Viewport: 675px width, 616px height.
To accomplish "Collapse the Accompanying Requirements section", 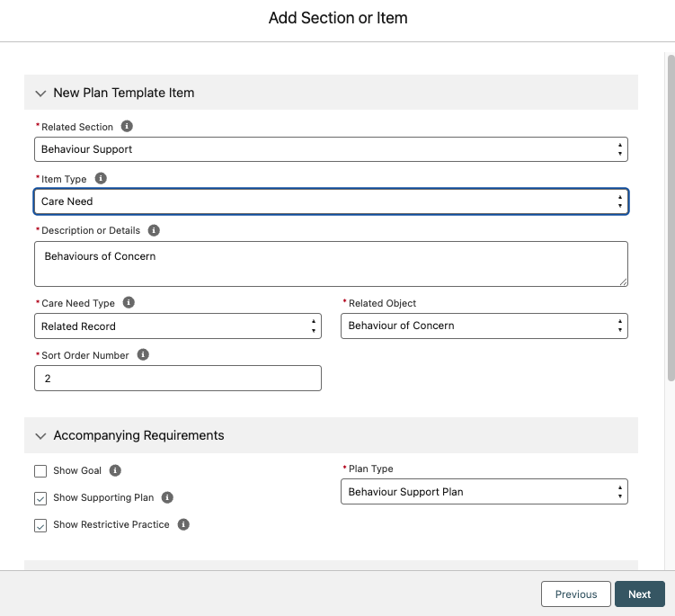I will (x=40, y=435).
